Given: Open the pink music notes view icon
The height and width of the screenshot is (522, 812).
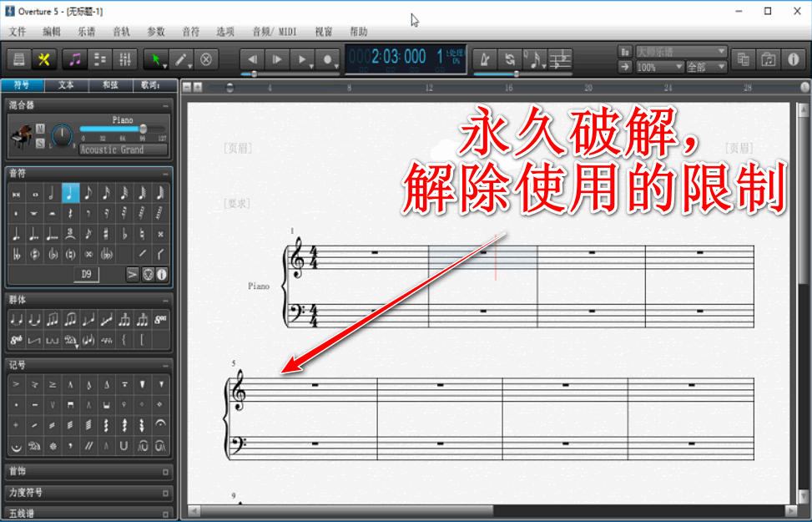Looking at the screenshot, I should click(x=75, y=59).
